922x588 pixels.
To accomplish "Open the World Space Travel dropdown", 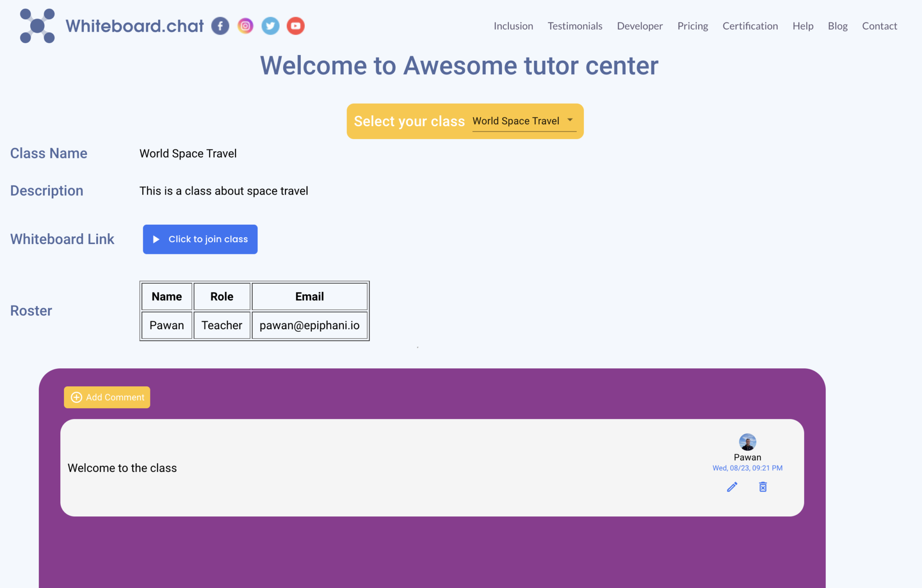I will 516,121.
